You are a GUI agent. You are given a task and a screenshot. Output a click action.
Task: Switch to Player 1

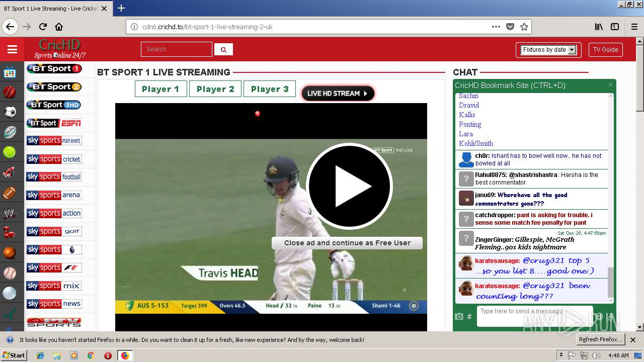160,89
